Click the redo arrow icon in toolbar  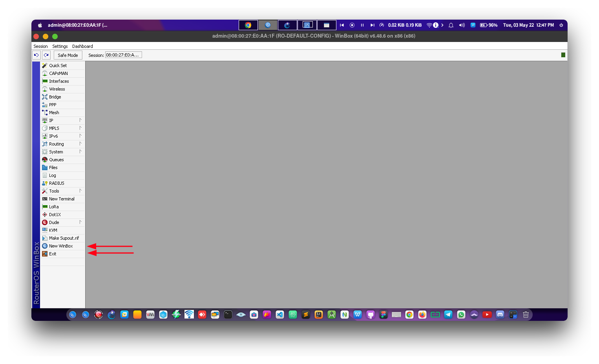[x=46, y=55]
